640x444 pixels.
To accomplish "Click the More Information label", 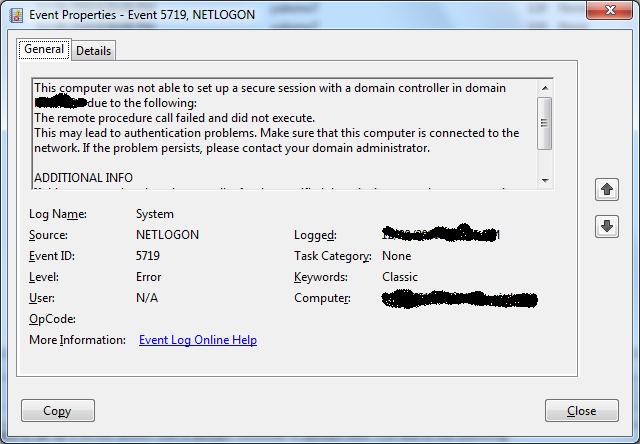I will click(78, 340).
